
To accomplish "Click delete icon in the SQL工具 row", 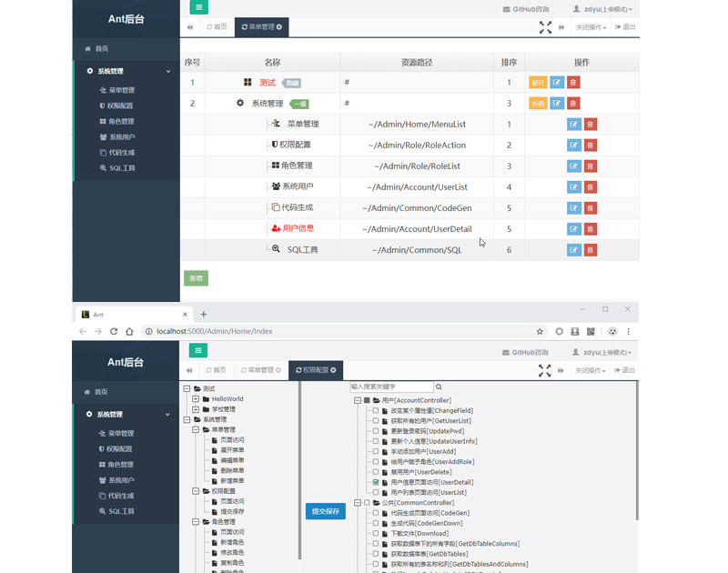I will (x=590, y=250).
